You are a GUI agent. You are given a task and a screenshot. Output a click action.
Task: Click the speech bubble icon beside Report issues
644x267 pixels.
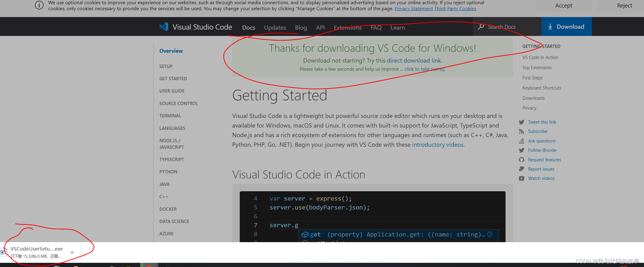click(522, 169)
